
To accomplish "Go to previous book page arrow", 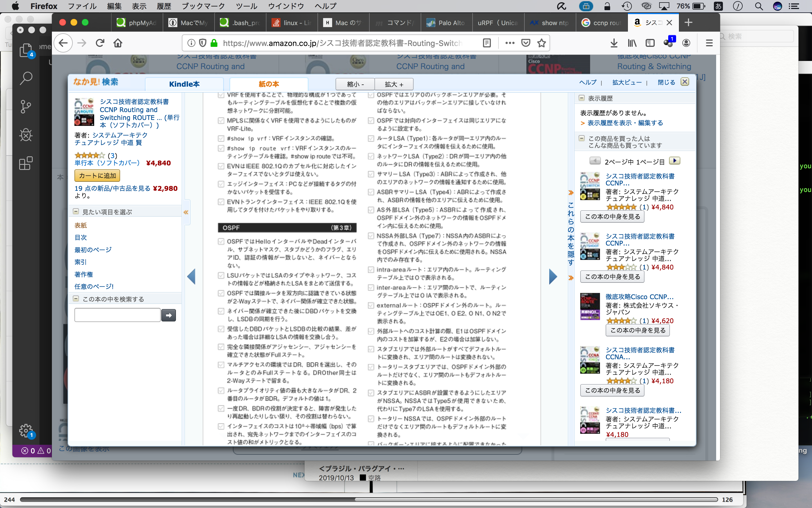I will [192, 277].
